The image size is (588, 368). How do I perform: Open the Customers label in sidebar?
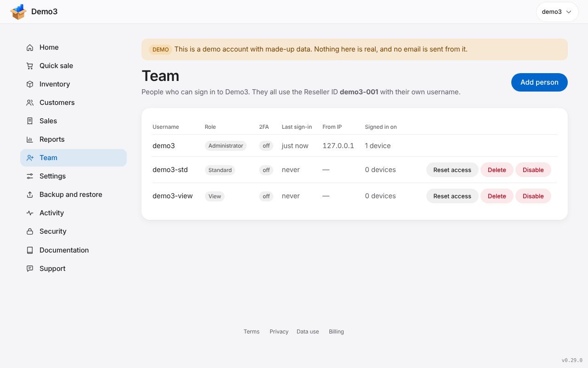click(x=57, y=103)
